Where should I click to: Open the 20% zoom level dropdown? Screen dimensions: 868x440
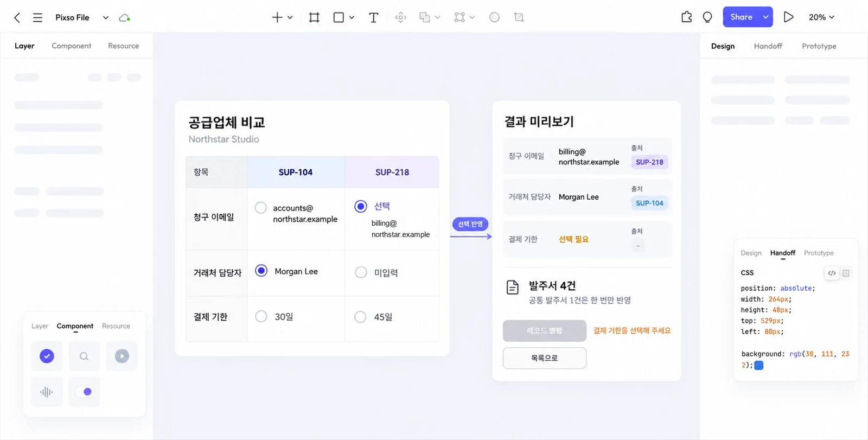821,17
